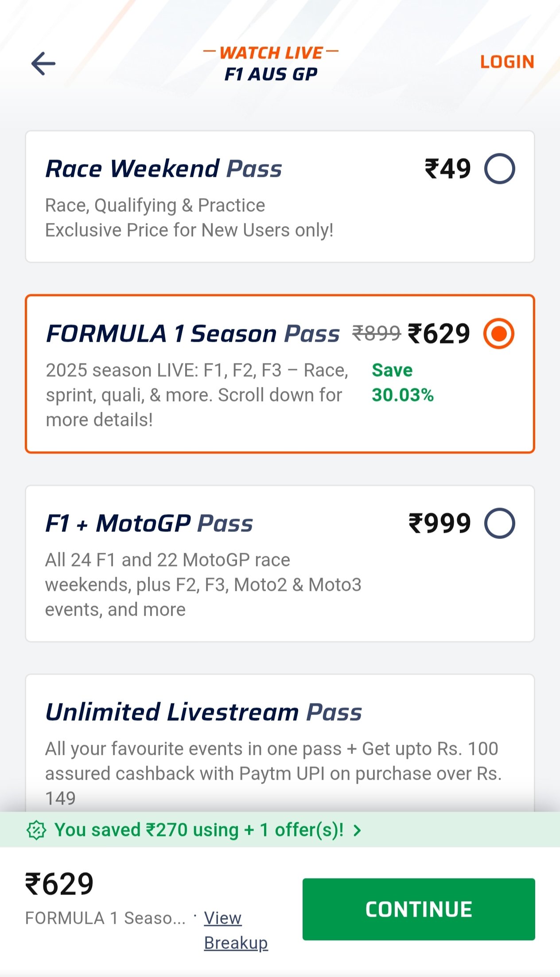Select the F1 + MotoGP Pass radio button

[499, 523]
